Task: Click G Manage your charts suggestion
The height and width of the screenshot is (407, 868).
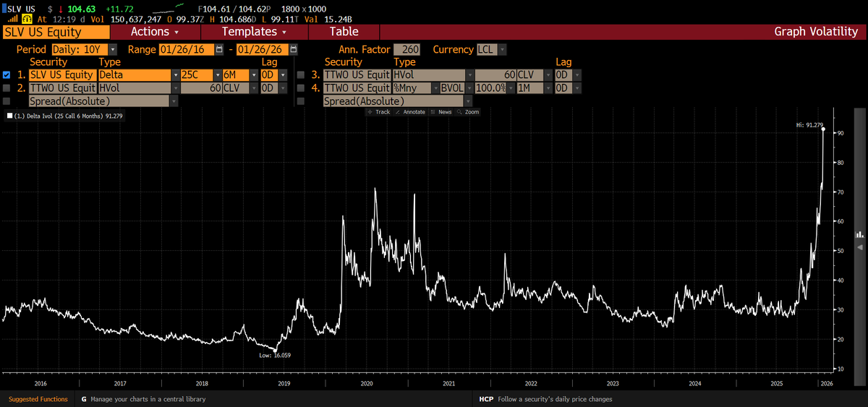Action: point(143,399)
